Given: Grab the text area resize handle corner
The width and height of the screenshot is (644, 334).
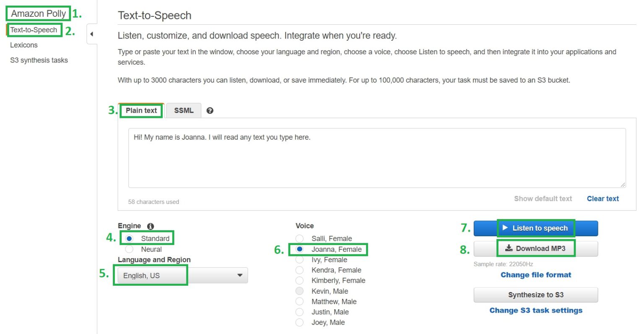Looking at the screenshot, I should coord(623,185).
